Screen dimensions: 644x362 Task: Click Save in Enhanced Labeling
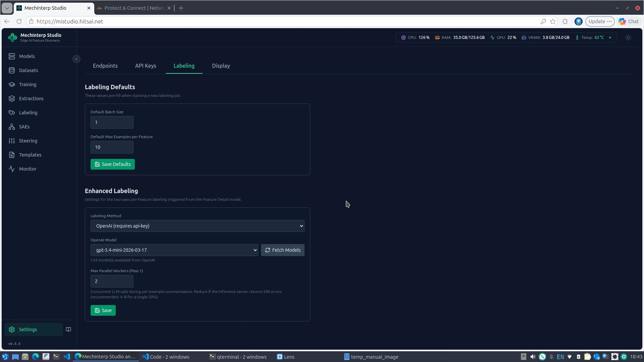[x=103, y=310]
